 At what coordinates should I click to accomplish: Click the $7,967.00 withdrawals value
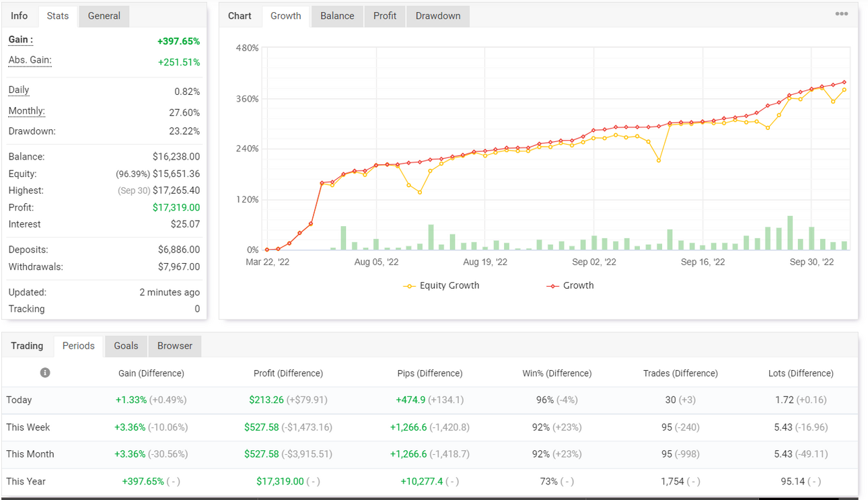[179, 266]
